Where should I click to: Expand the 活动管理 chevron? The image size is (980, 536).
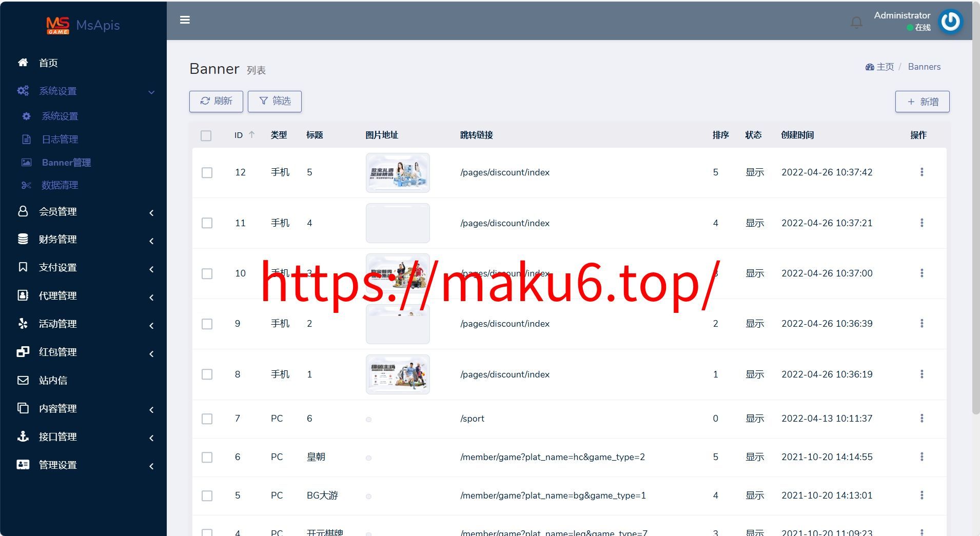(151, 325)
